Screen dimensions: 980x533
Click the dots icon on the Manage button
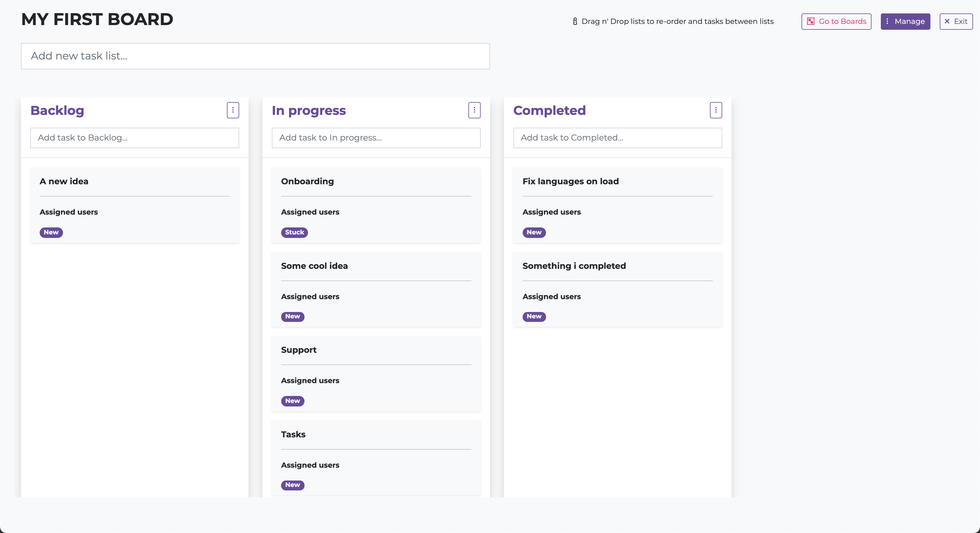(x=887, y=21)
